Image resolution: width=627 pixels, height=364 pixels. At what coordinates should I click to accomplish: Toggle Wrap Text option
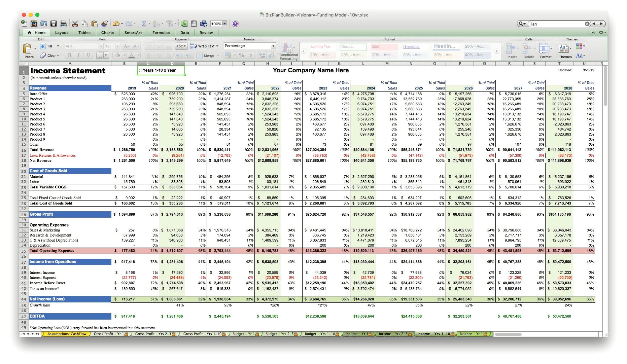click(204, 46)
